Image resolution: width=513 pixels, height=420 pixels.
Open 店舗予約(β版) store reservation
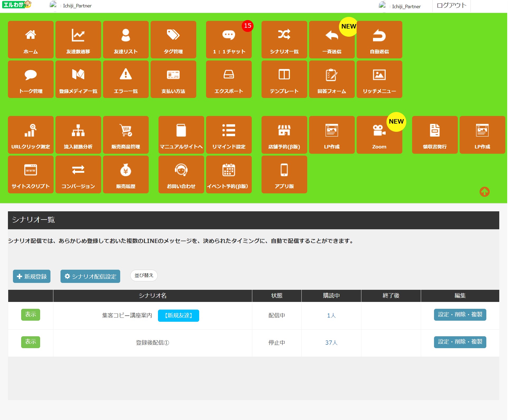[x=284, y=135]
